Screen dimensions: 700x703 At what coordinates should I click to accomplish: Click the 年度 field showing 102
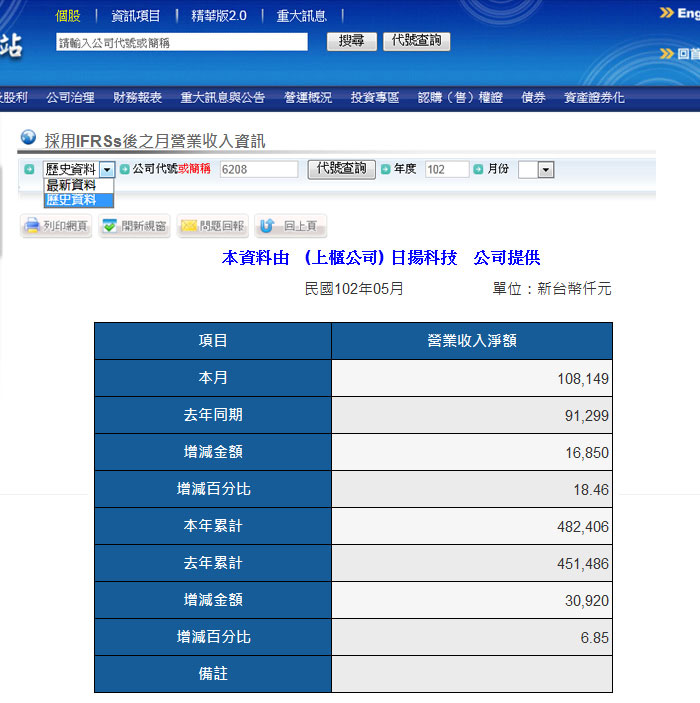click(446, 170)
